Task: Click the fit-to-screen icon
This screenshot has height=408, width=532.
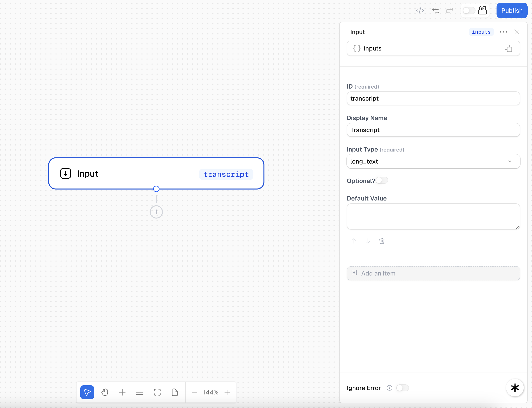Action: point(157,392)
